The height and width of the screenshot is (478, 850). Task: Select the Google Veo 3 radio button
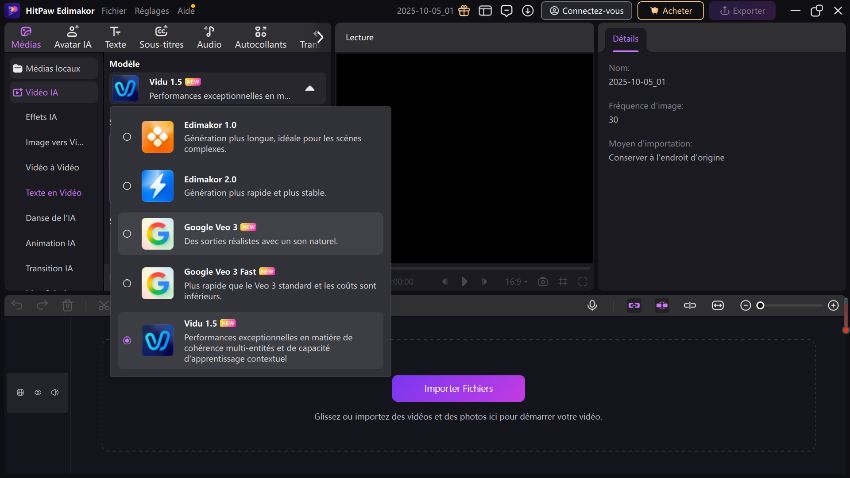pyautogui.click(x=127, y=234)
